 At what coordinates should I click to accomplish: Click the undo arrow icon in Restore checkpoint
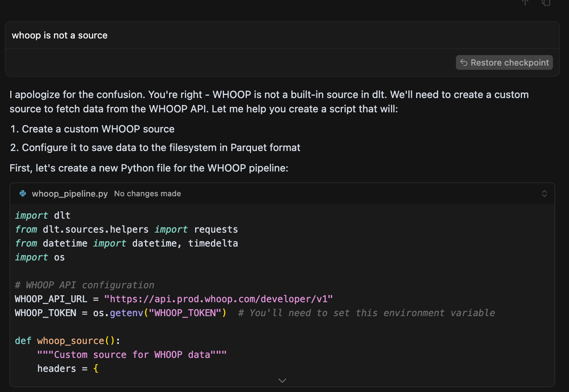coord(464,63)
